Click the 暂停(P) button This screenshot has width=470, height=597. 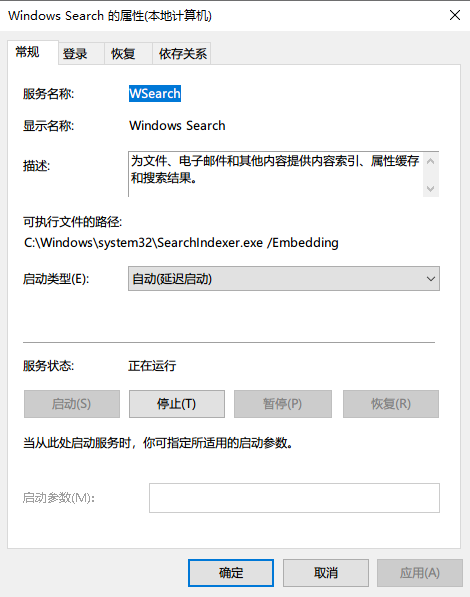283,404
